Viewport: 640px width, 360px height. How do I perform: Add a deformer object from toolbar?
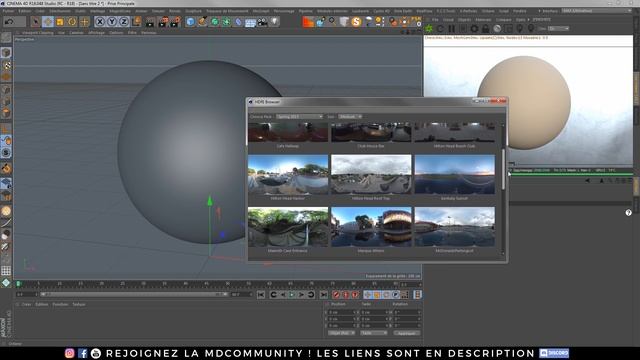tap(239, 22)
